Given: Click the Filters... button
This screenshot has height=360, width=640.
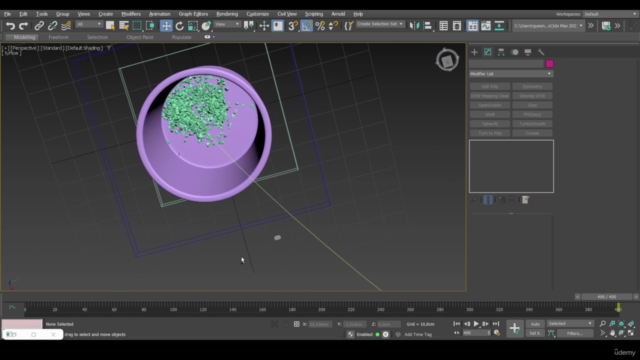Looking at the screenshot, I should [x=575, y=333].
